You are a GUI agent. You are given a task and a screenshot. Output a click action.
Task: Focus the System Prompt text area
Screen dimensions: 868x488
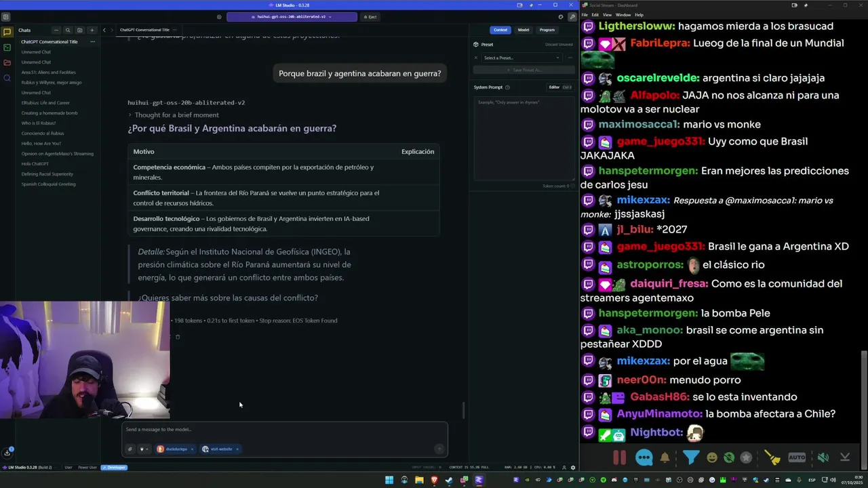tap(524, 138)
